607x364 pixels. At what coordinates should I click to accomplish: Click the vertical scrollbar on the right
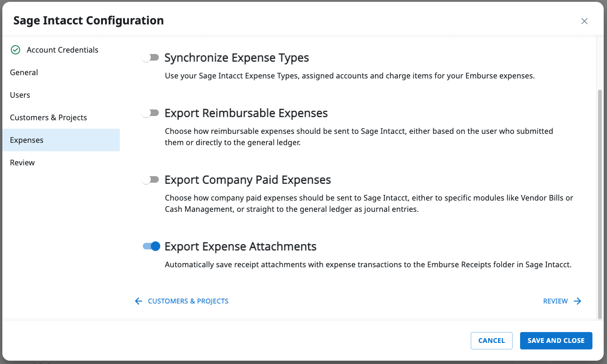[599, 202]
